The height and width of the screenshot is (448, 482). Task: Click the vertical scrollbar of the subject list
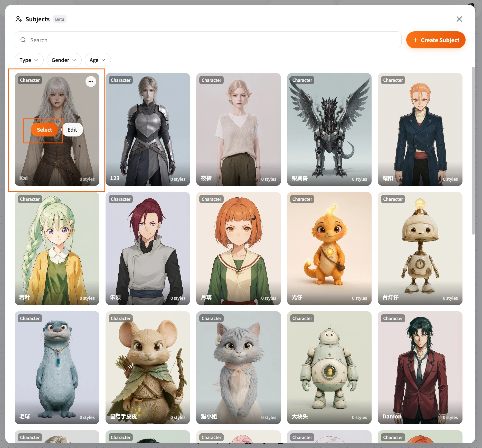click(473, 151)
